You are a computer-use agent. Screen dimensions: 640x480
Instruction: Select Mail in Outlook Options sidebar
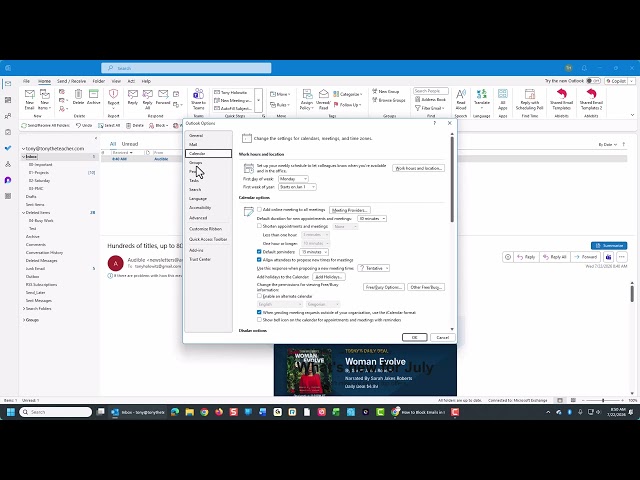pos(208,144)
